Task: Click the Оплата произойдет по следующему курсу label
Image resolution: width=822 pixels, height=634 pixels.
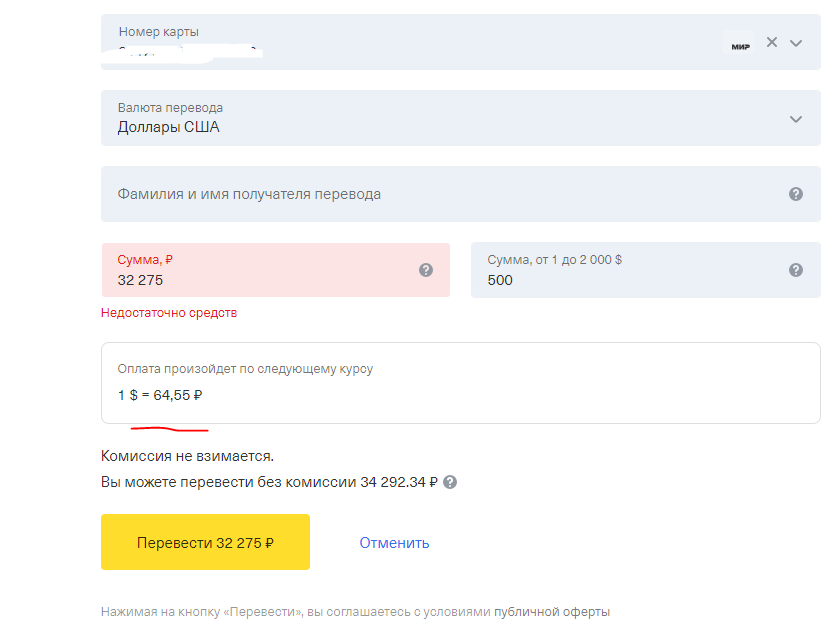Action: pos(245,368)
